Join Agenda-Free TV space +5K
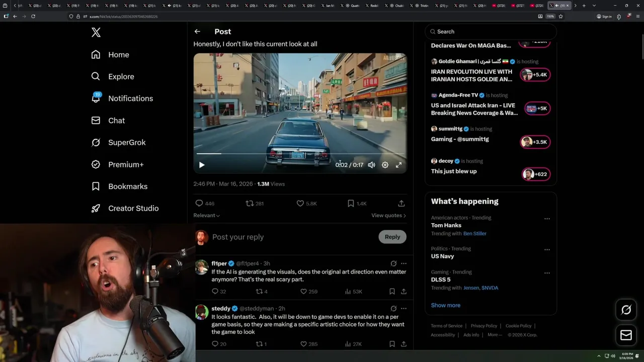Image resolution: width=644 pixels, height=362 pixels. coord(537,109)
